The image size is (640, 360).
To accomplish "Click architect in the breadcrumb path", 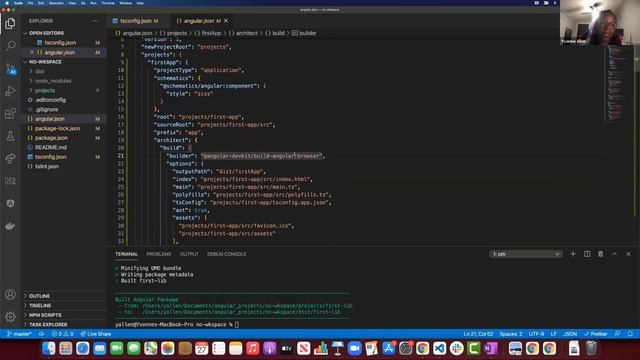I will 247,33.
